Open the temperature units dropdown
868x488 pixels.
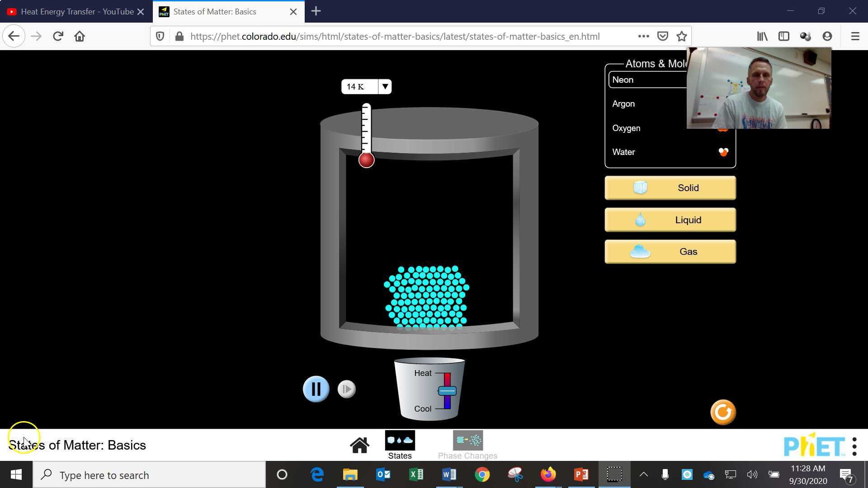click(385, 86)
